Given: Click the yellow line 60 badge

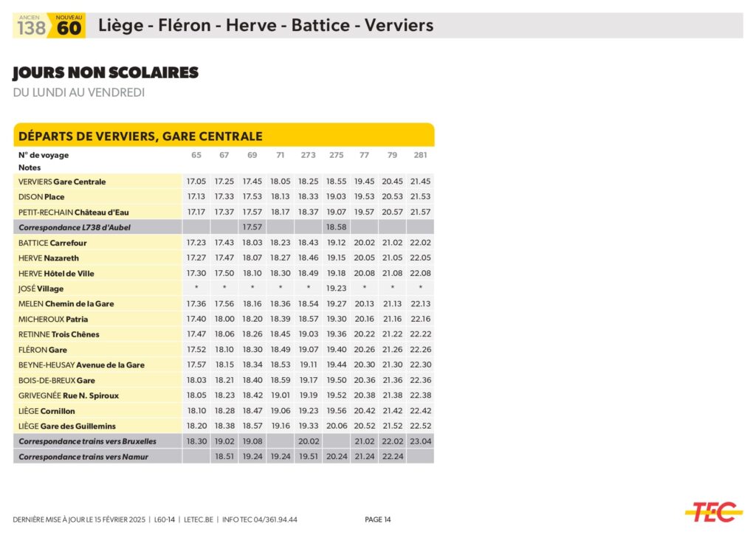Looking at the screenshot, I should (69, 27).
